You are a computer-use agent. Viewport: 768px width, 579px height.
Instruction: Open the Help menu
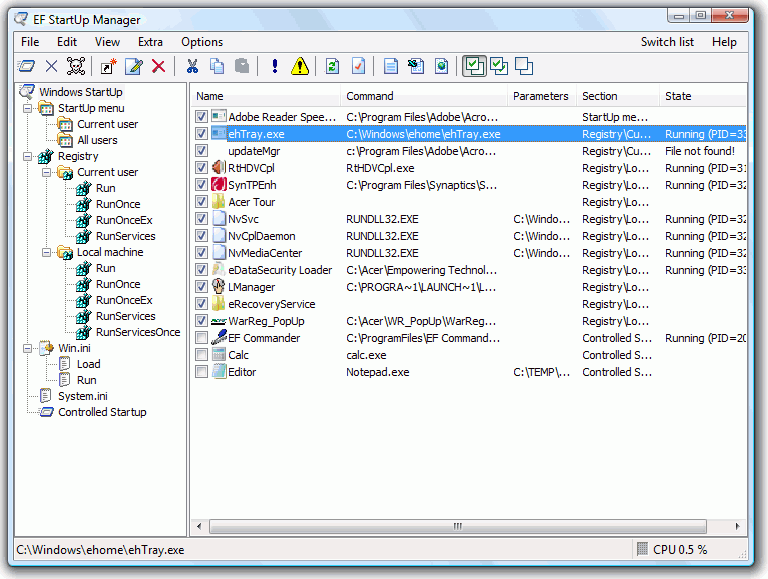pos(724,42)
